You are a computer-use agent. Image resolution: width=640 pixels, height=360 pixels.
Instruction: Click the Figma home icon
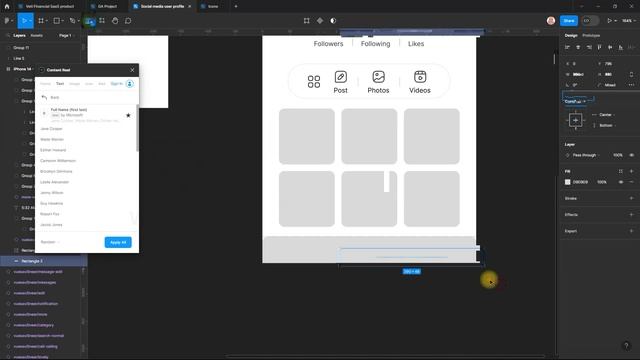(x=7, y=6)
